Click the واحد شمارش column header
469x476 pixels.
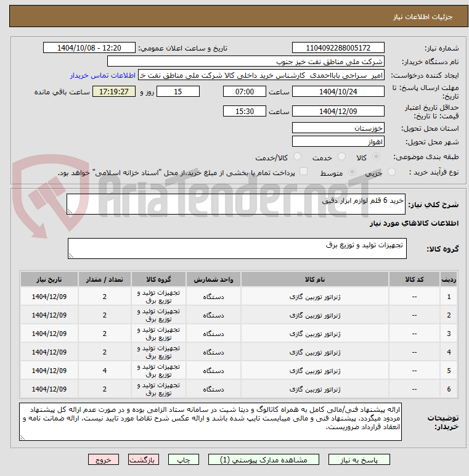pyautogui.click(x=213, y=279)
